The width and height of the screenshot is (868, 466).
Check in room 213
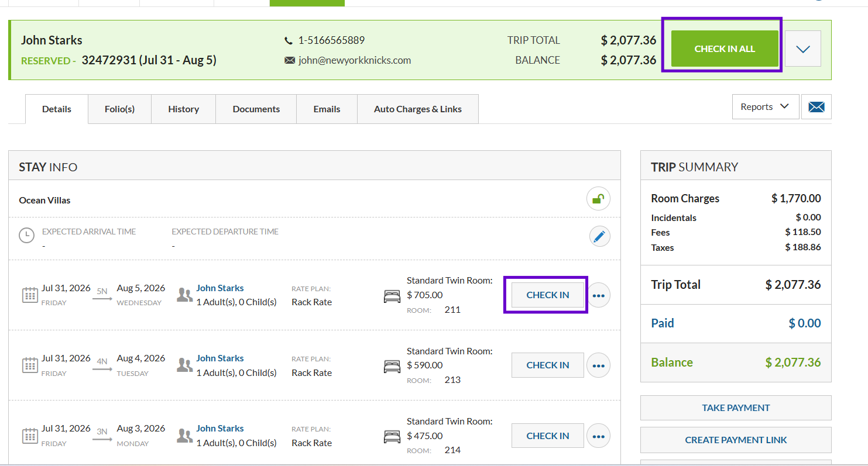tap(548, 365)
